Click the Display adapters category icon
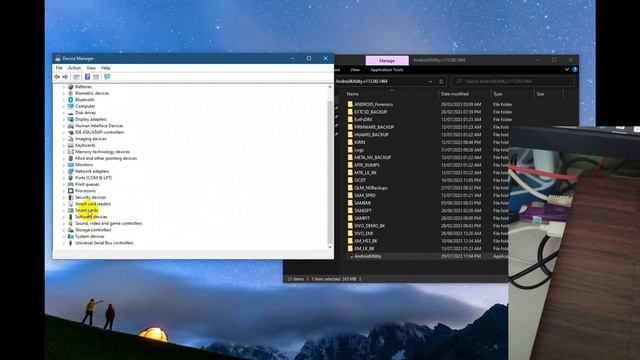The height and width of the screenshot is (360, 640). pyautogui.click(x=71, y=119)
